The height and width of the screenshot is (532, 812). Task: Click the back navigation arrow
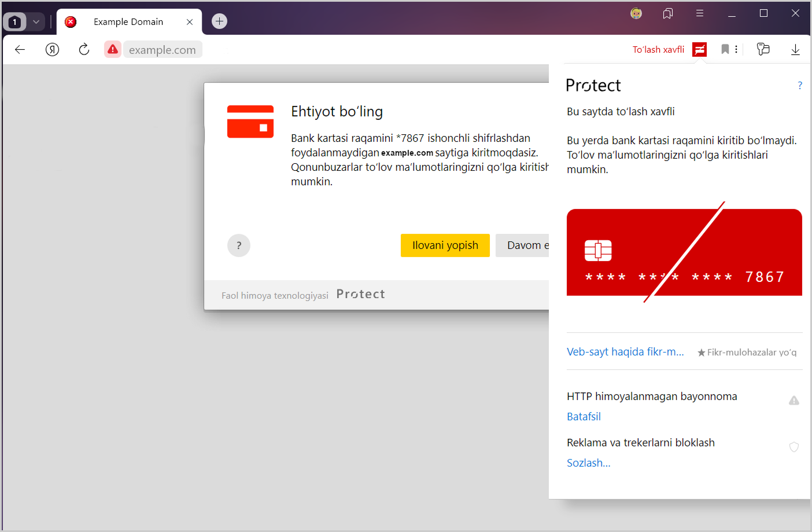click(x=20, y=50)
